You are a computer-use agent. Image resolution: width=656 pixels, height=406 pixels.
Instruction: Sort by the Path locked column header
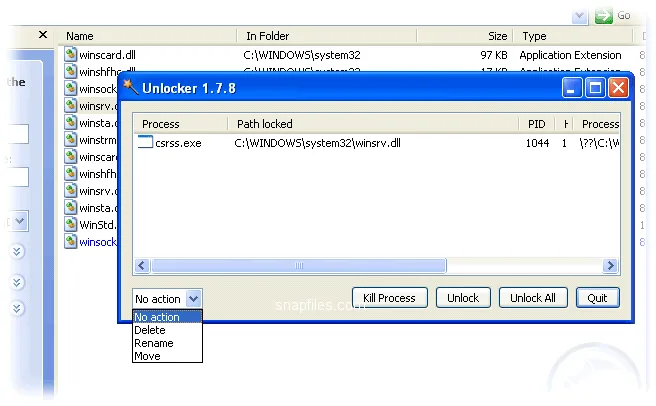[373, 124]
